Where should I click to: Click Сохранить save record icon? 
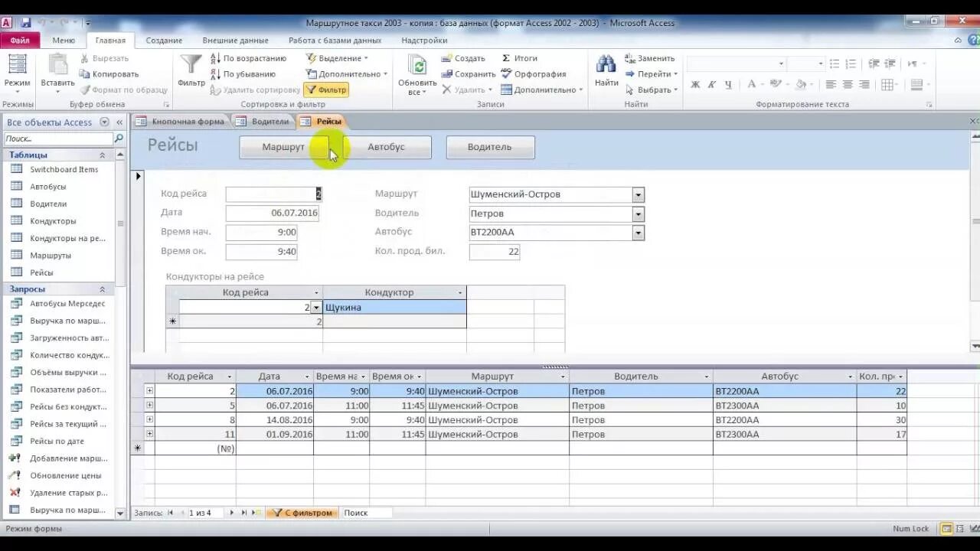click(x=447, y=74)
